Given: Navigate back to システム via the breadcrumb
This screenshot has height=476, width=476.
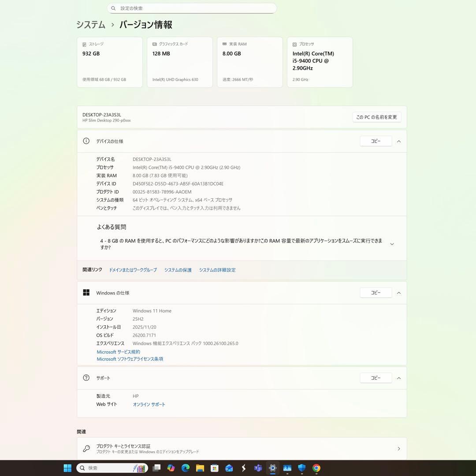Looking at the screenshot, I should [x=90, y=25].
